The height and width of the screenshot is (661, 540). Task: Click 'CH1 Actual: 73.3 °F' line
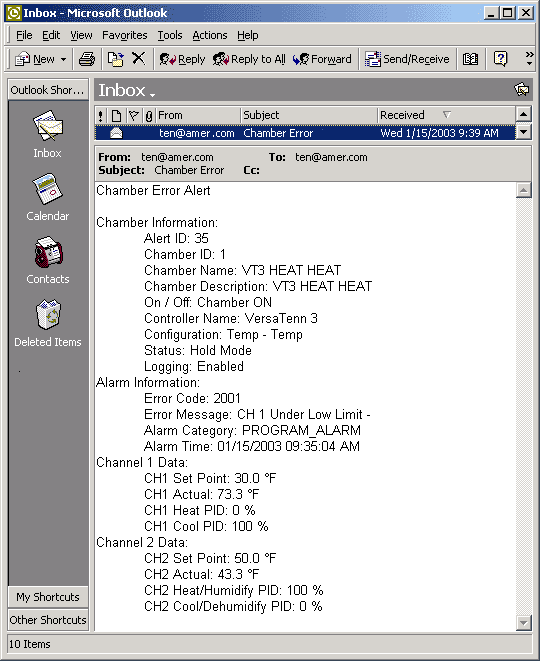point(201,494)
